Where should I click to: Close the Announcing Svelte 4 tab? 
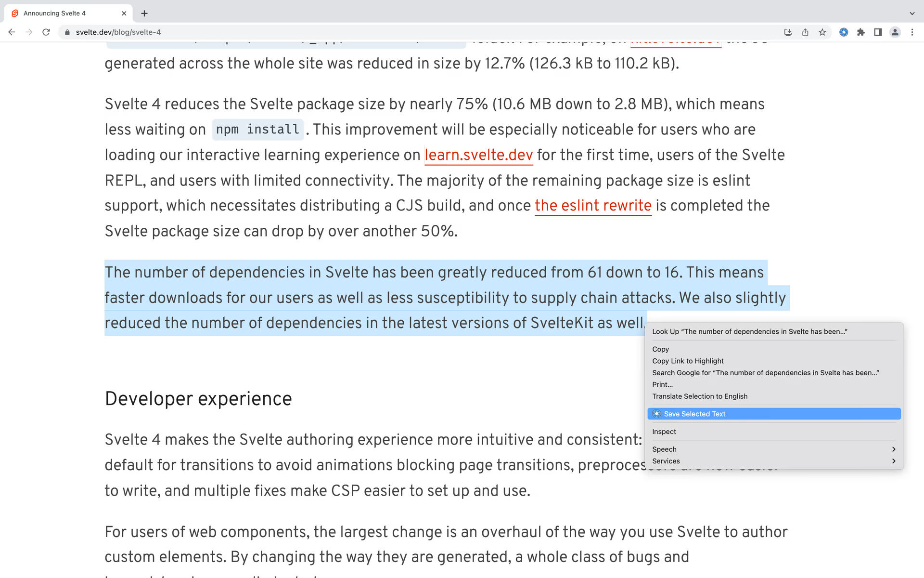(x=124, y=13)
